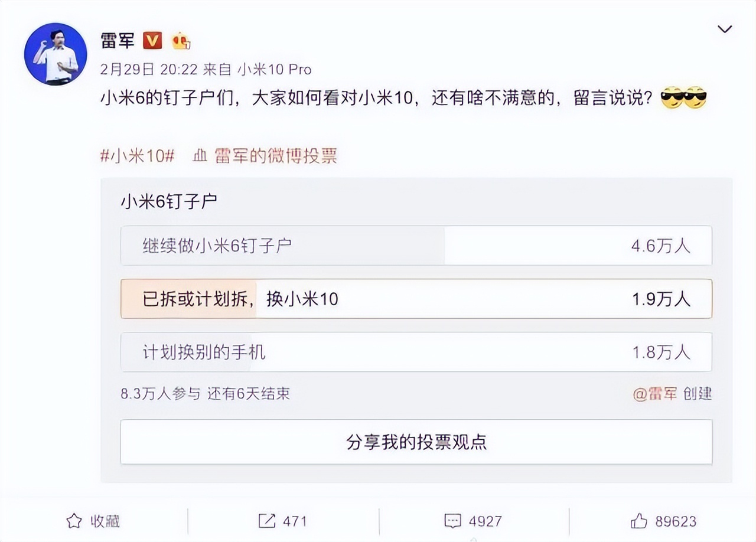Click the poll icon before 雷军的微博投票
Screen dimensions: 756x542
tap(198, 156)
